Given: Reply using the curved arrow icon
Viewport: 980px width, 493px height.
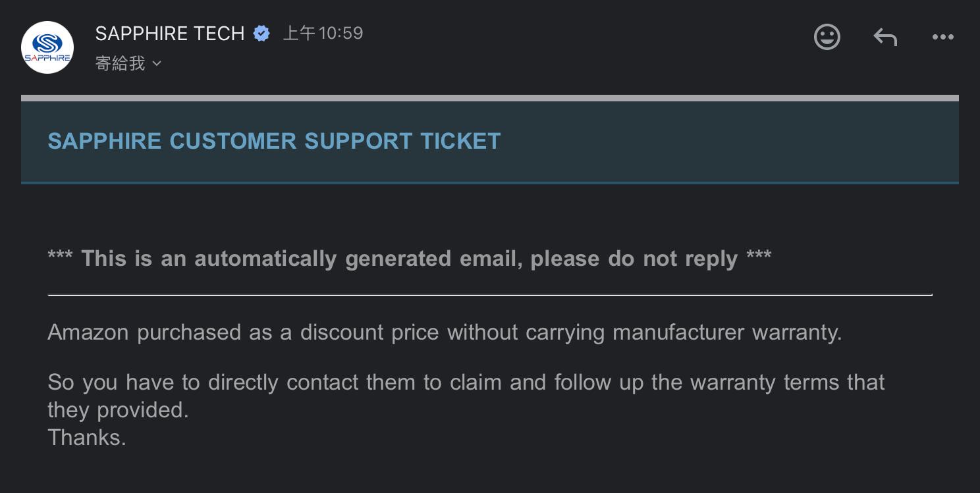Looking at the screenshot, I should (x=885, y=37).
